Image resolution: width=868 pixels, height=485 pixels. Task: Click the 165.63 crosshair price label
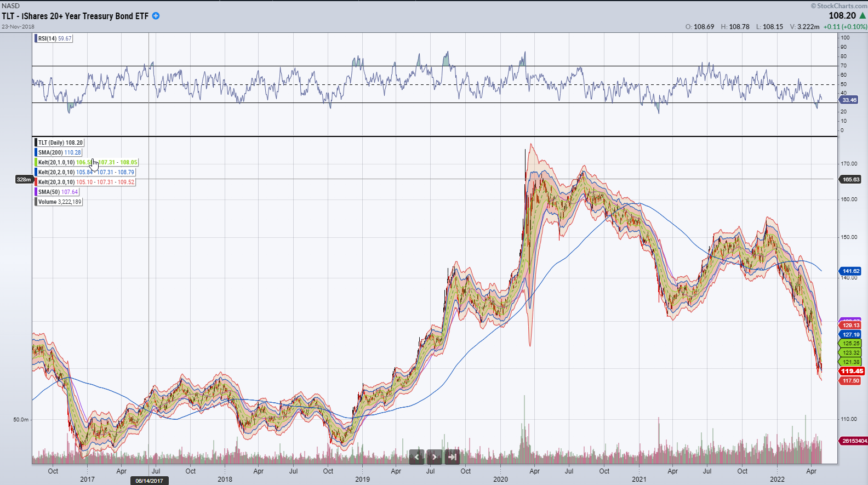(x=850, y=179)
